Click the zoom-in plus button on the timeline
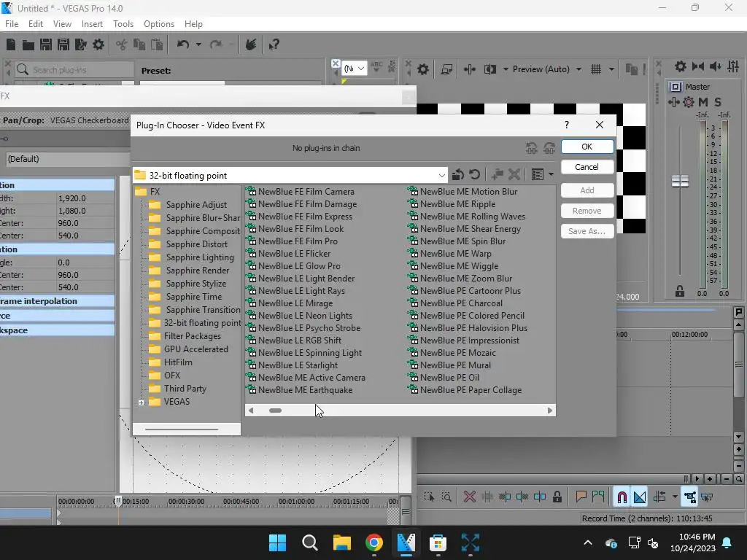 [710, 479]
